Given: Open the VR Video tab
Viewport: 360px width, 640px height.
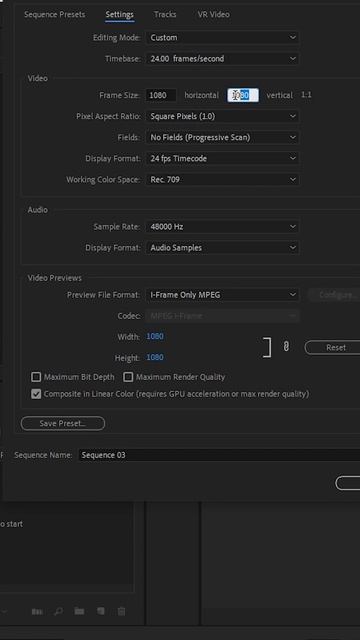Looking at the screenshot, I should 214,15.
